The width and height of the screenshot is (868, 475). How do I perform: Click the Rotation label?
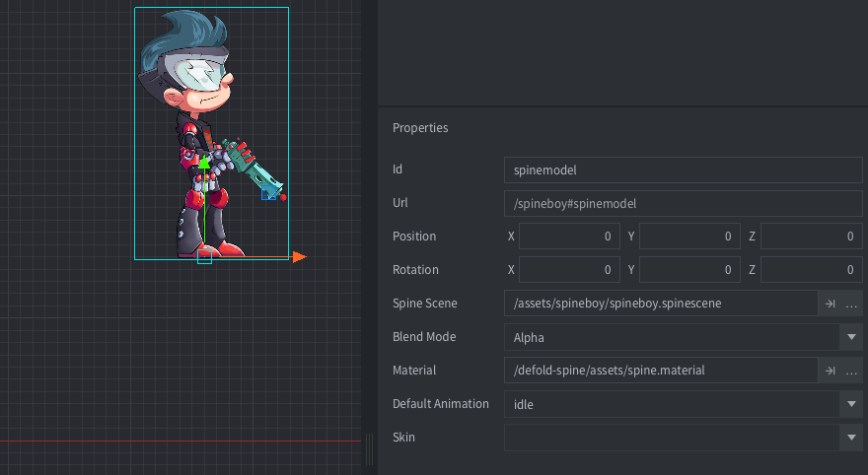click(x=415, y=270)
